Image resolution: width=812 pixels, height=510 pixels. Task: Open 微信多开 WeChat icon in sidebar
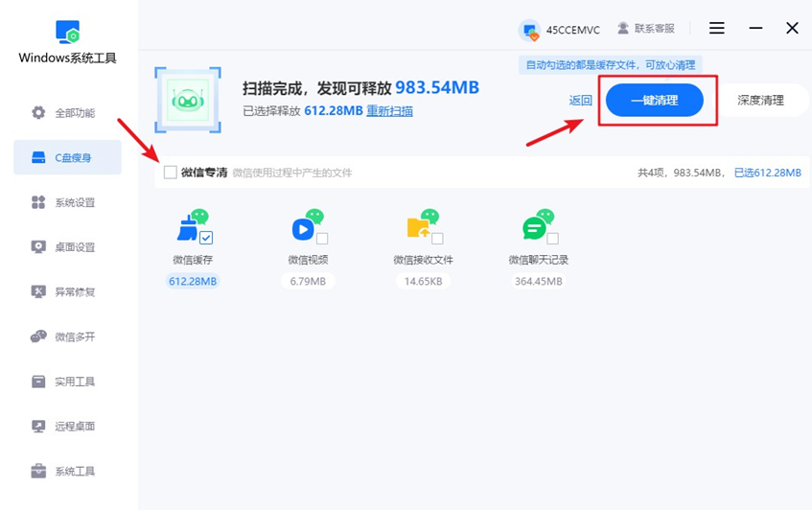pos(38,336)
